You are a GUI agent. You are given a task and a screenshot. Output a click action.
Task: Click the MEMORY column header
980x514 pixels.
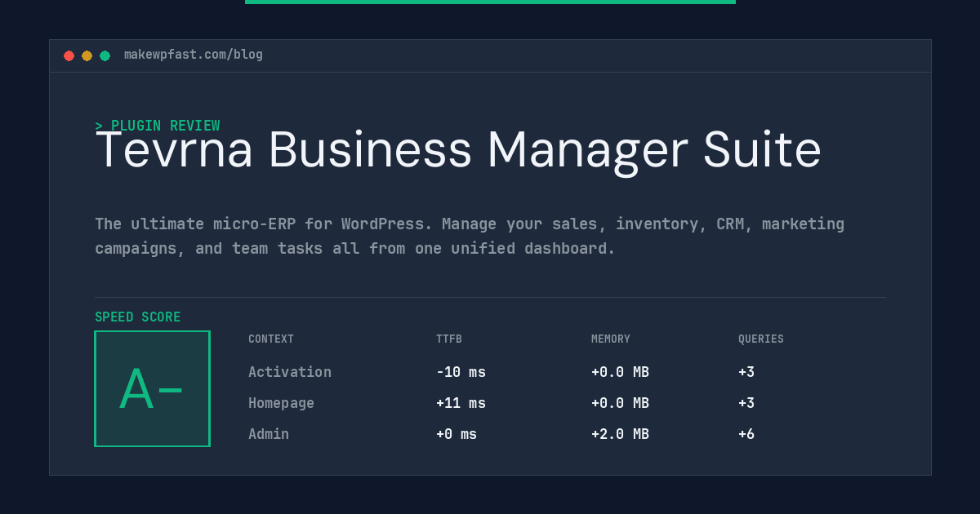coord(611,339)
